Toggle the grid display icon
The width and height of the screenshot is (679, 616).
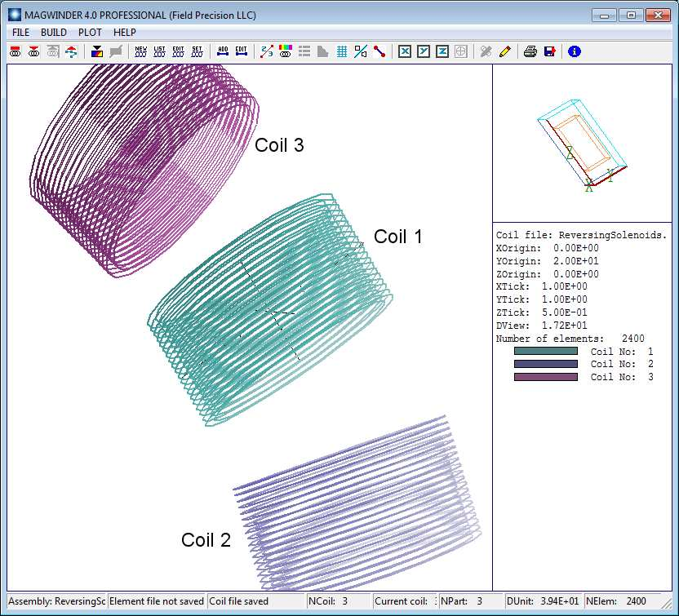pyautogui.click(x=342, y=51)
